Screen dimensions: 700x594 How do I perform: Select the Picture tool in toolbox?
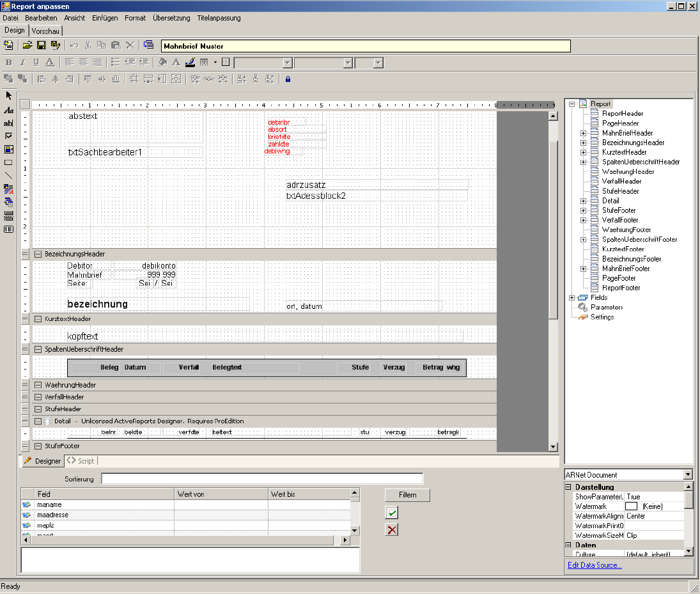point(8,149)
